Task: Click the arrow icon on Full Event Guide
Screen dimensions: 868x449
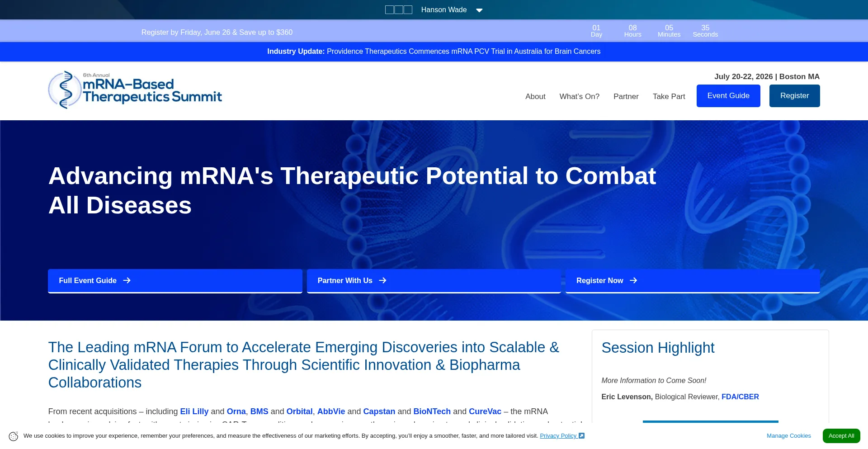Action: coord(127,281)
